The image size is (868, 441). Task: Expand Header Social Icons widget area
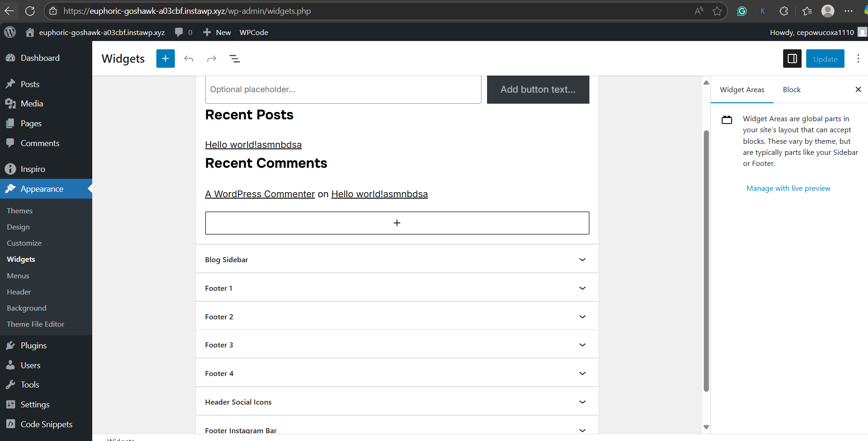[x=397, y=402]
